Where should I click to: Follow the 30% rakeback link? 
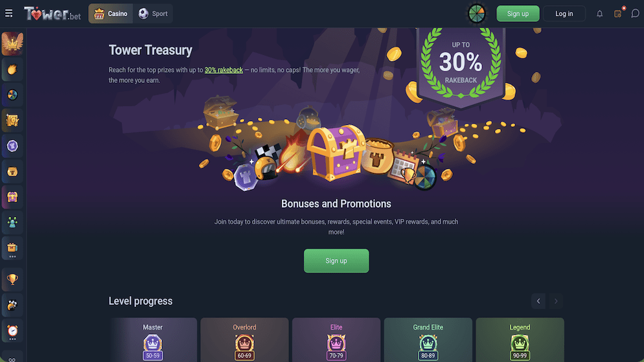[224, 70]
